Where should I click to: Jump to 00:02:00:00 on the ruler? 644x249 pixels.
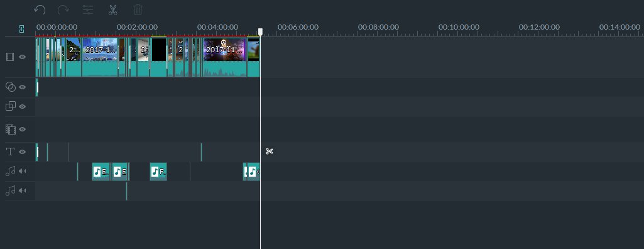pyautogui.click(x=137, y=27)
